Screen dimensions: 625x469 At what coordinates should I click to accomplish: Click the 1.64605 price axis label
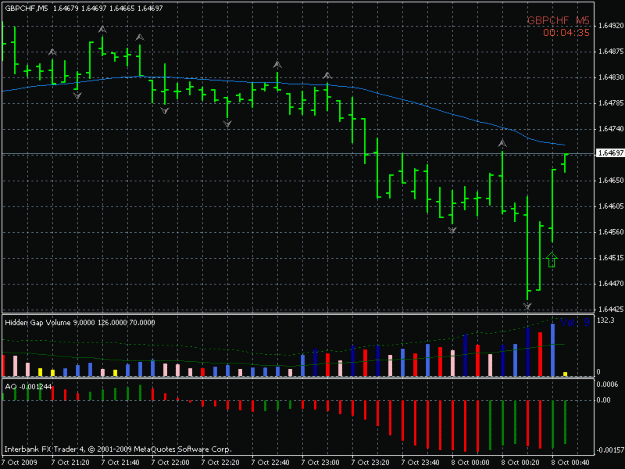click(x=611, y=206)
